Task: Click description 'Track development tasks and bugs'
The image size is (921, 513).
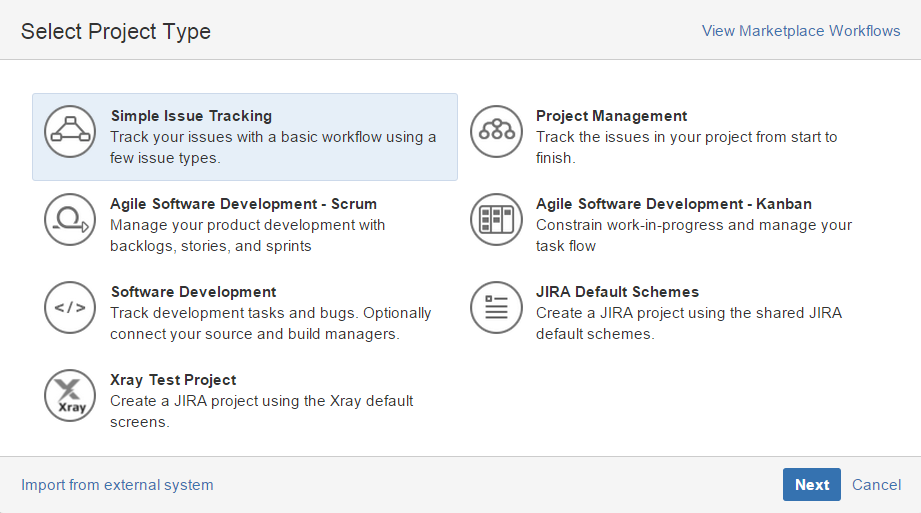Action: pos(271,324)
